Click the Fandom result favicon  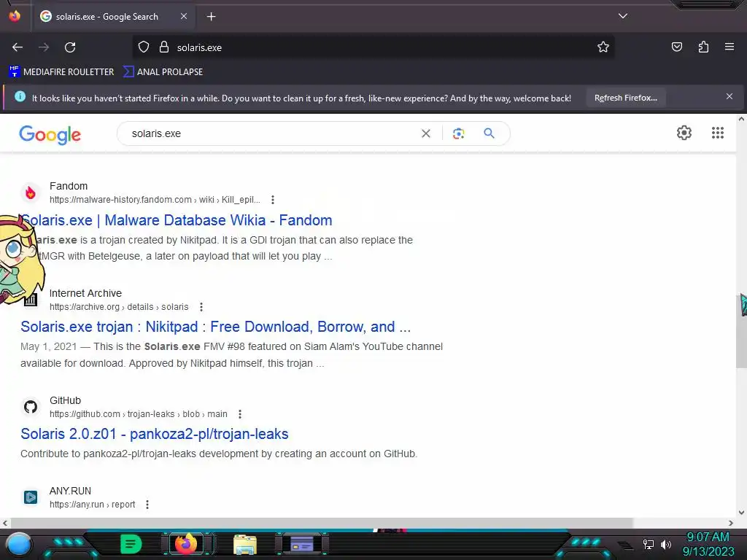[31, 192]
